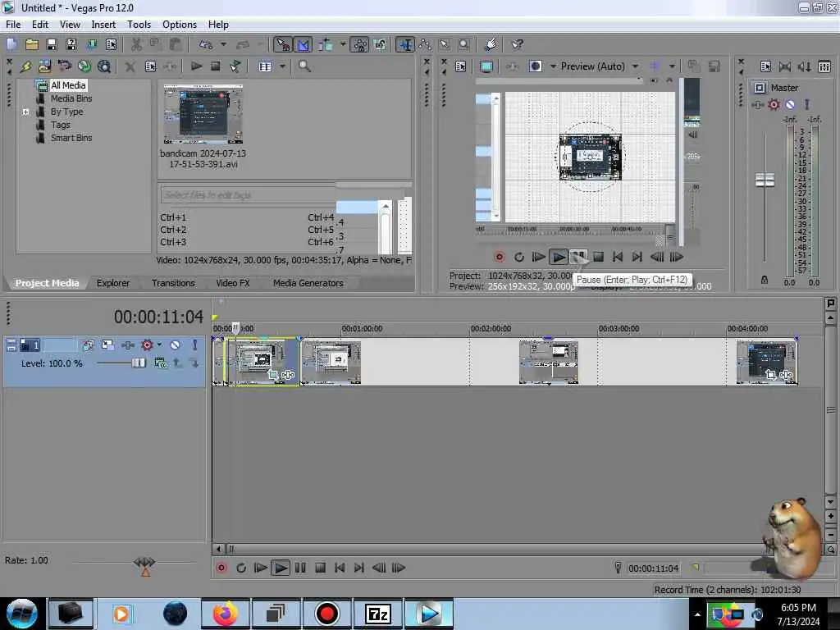Select the Media Bins tree item
Screen dimensions: 840x630
point(71,98)
